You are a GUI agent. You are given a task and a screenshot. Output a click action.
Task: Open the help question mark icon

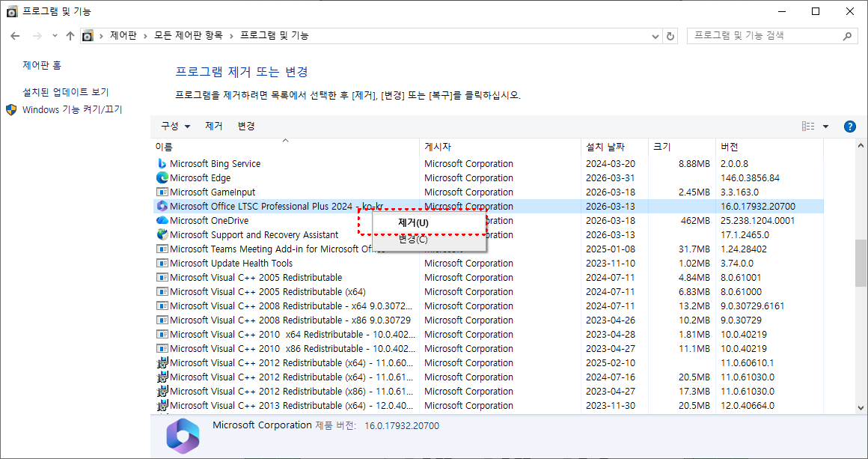coord(850,127)
